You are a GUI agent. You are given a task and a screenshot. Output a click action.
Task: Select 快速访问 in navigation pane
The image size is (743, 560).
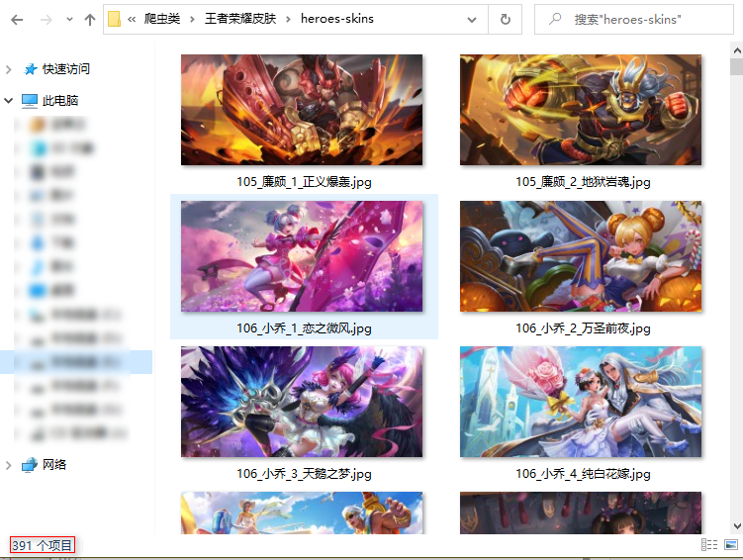66,69
